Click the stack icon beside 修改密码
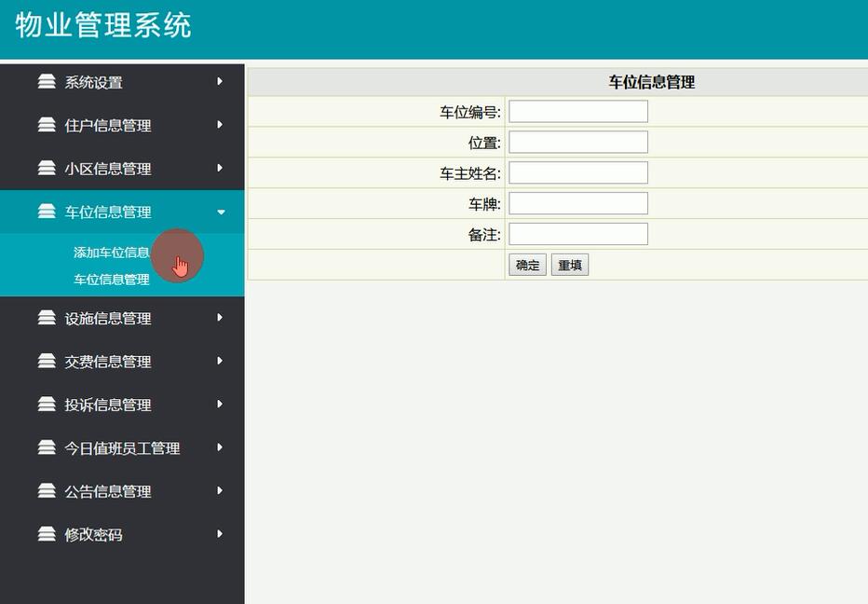Screen dimensions: 868x604 (x=47, y=533)
